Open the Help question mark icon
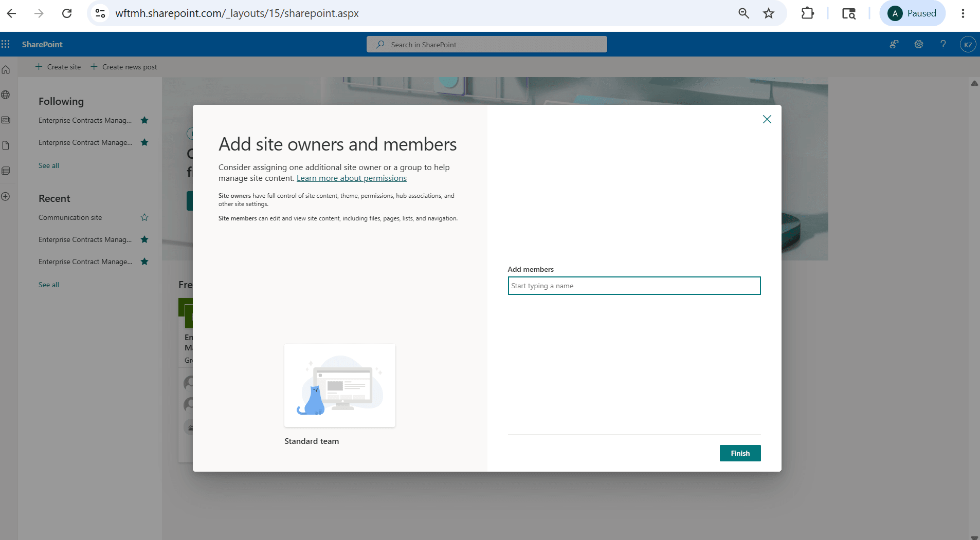Viewport: 980px width, 540px height. (x=943, y=44)
